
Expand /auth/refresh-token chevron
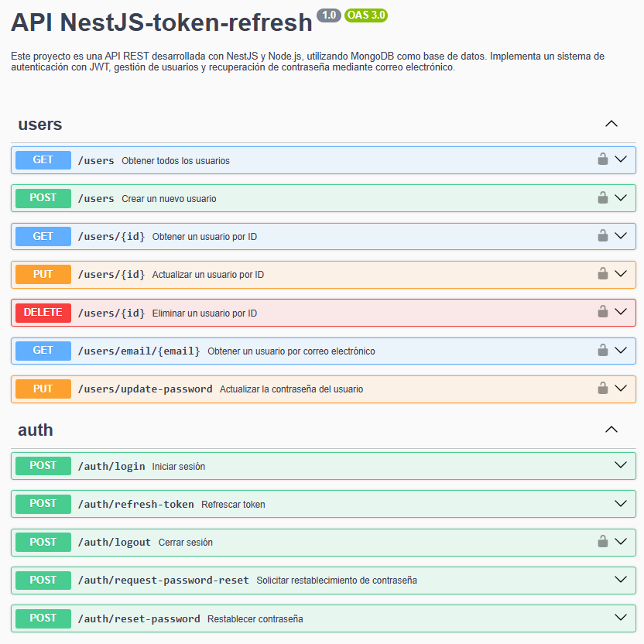click(x=621, y=504)
